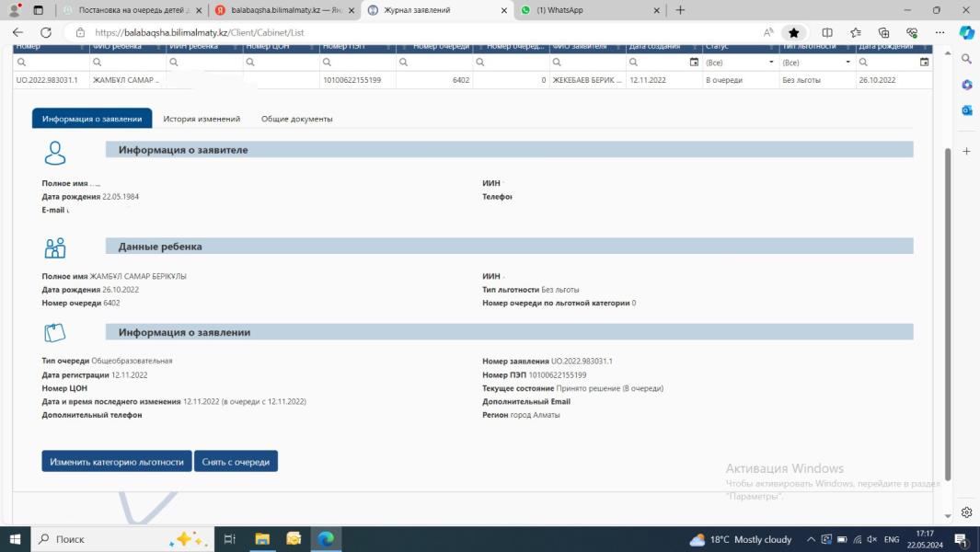This screenshot has height=552, width=980.
Task: Click the ФИО заявителя filter field
Action: tap(587, 62)
